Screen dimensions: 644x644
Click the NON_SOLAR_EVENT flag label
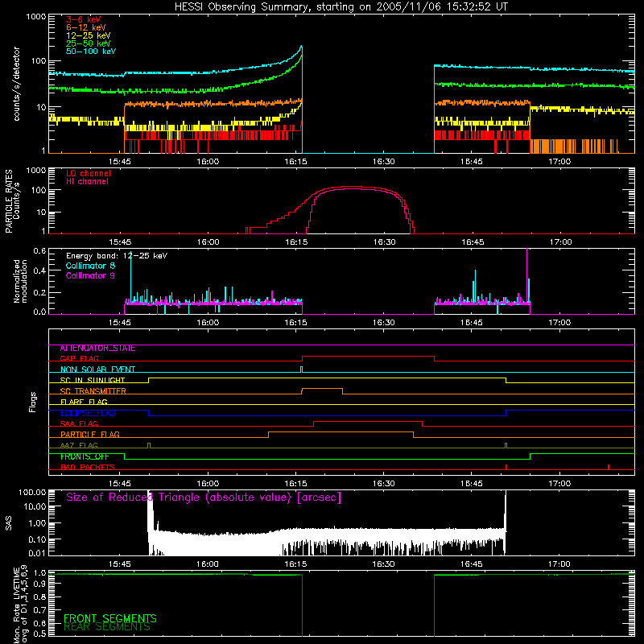[97, 369]
